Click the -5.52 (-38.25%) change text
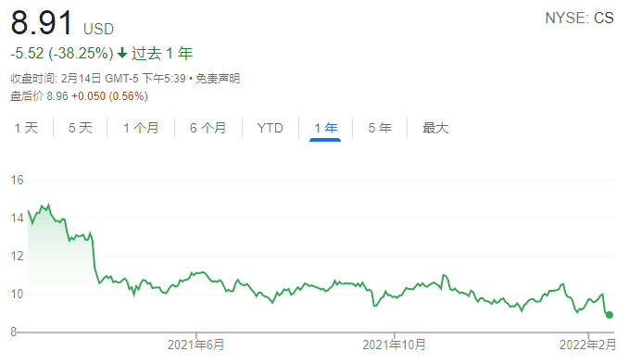The width and height of the screenshot is (641, 364). pyautogui.click(x=62, y=53)
